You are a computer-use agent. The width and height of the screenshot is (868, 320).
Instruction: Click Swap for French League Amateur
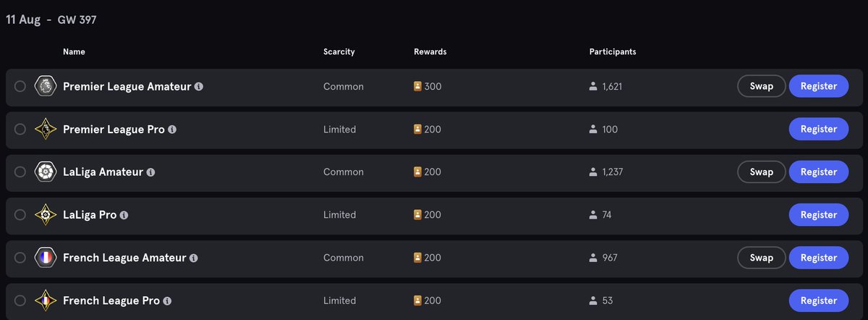coord(762,258)
